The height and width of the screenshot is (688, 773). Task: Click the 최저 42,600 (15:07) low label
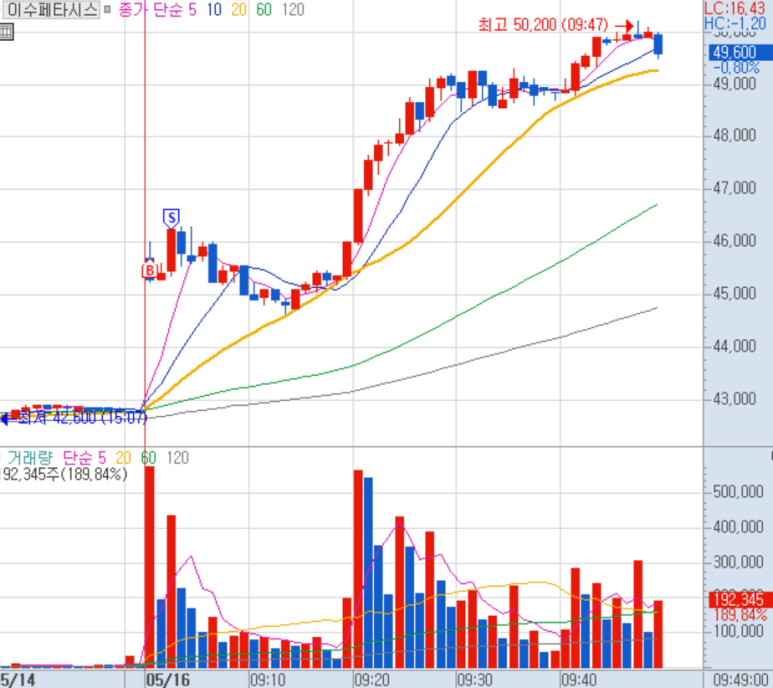pyautogui.click(x=82, y=418)
